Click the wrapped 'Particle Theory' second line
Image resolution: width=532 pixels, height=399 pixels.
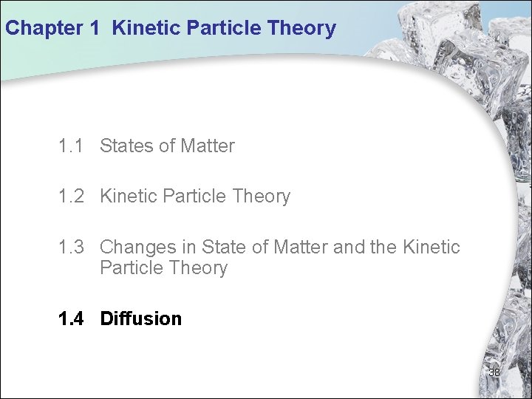click(x=163, y=268)
